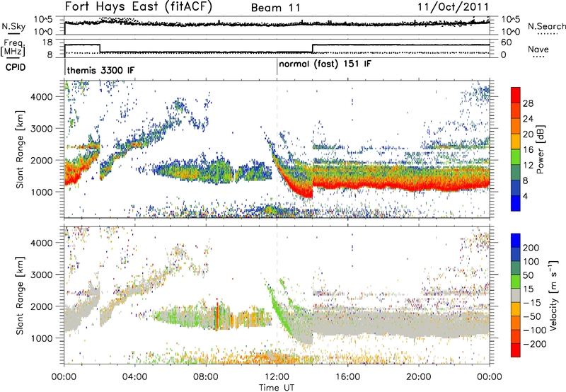Select the blue top segment of Velocity colorbar

(x=516, y=241)
